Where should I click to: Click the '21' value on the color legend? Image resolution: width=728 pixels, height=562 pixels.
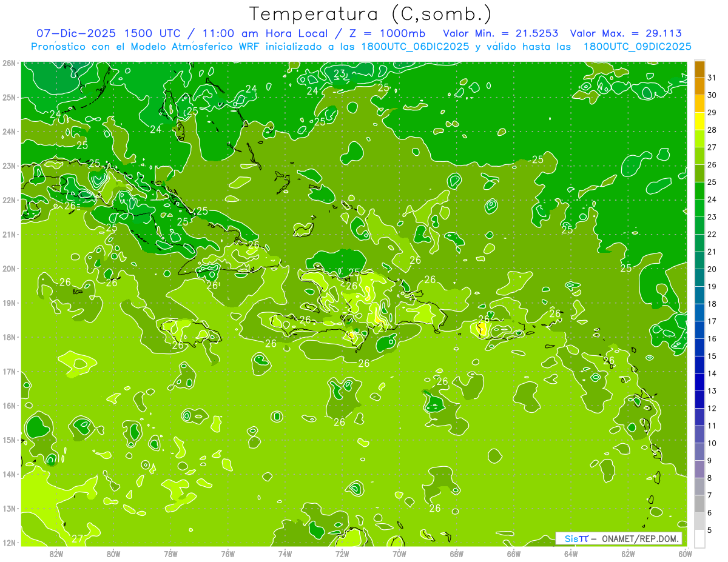712,252
